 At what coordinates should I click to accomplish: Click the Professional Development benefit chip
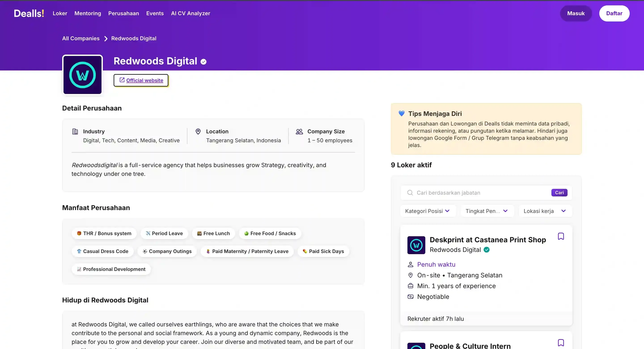[111, 269]
